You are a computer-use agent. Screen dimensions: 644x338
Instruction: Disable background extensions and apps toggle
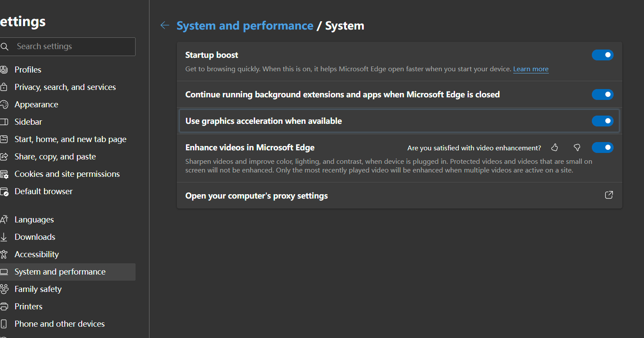602,95
